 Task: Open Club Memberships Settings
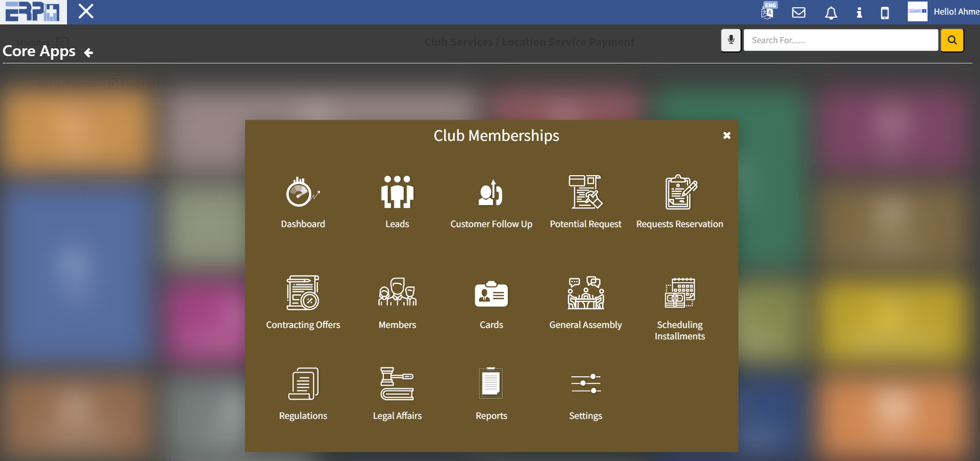pos(585,384)
